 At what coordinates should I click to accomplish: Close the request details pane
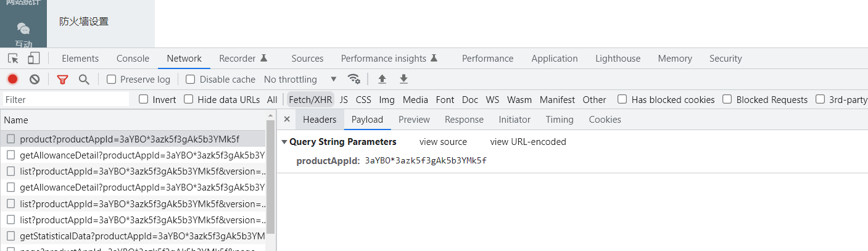pyautogui.click(x=287, y=119)
